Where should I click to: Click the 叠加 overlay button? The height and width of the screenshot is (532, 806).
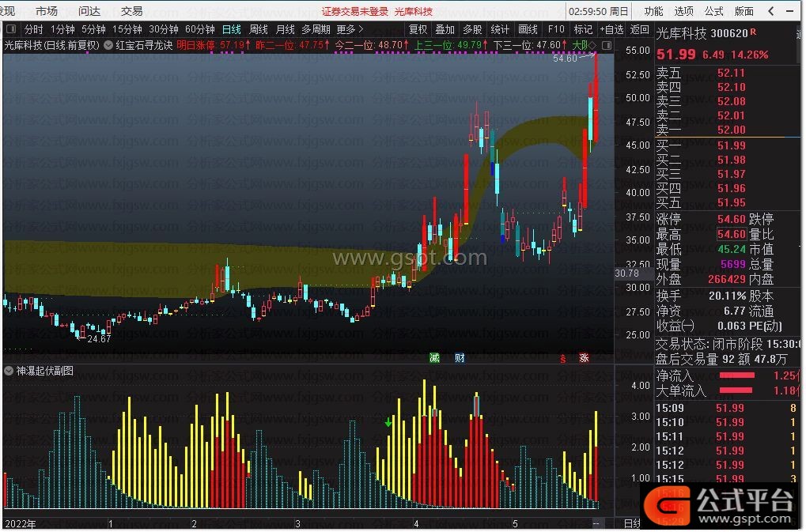coord(445,30)
